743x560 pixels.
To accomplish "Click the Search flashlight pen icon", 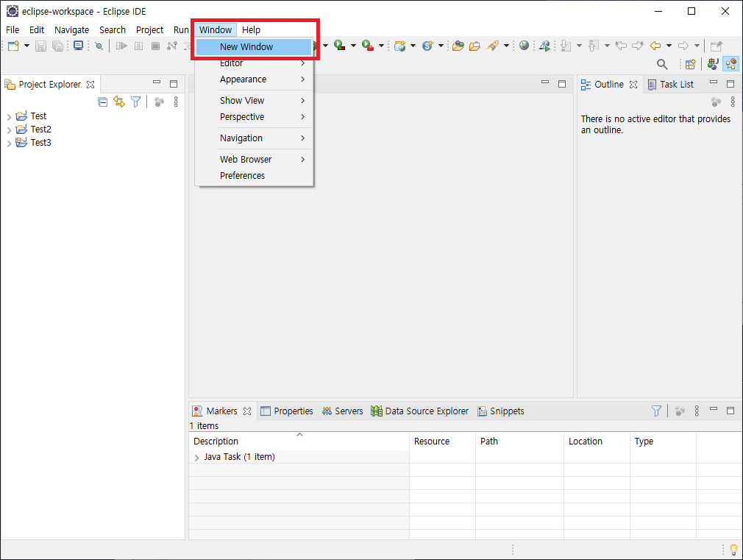I will (493, 46).
